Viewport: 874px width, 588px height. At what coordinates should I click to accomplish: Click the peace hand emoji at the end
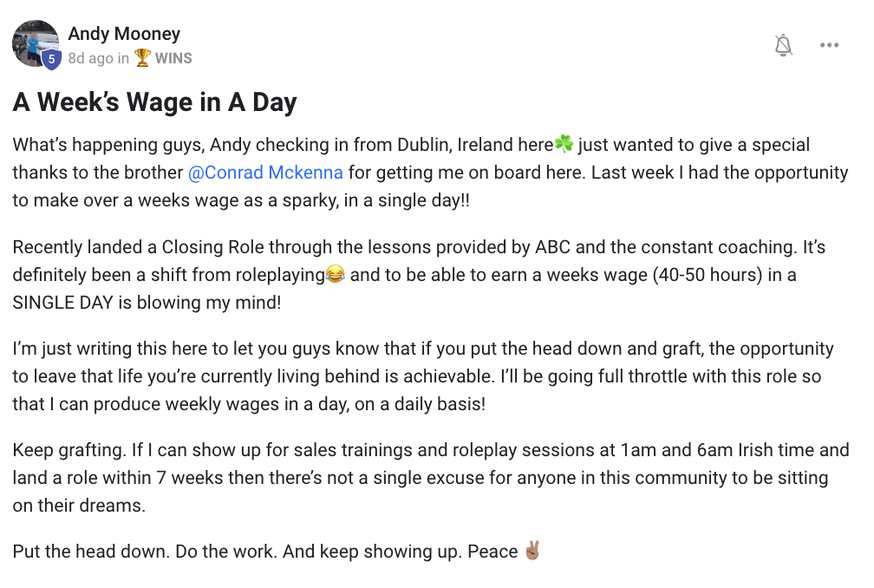pos(532,551)
